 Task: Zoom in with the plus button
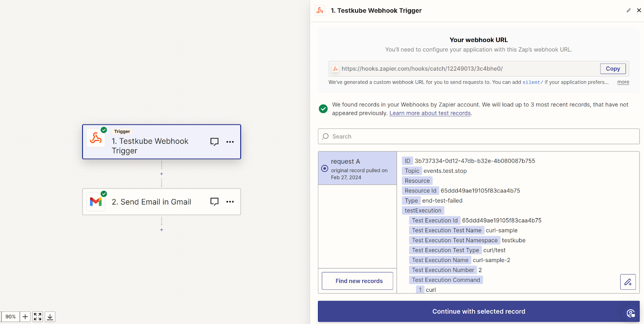click(25, 317)
